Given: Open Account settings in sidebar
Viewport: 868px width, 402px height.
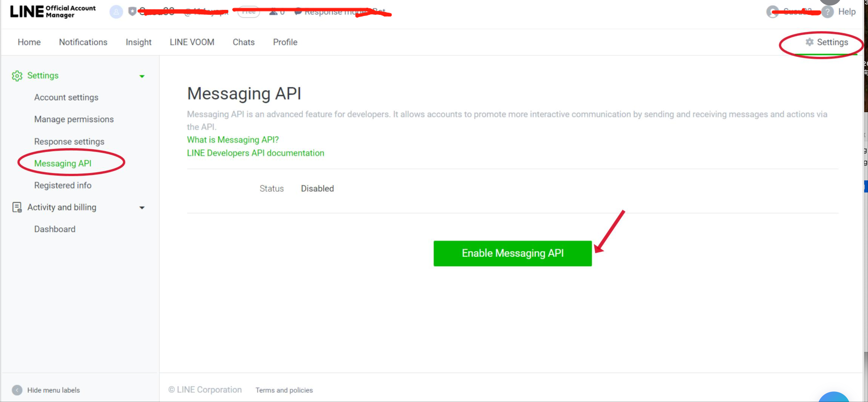Looking at the screenshot, I should [66, 97].
